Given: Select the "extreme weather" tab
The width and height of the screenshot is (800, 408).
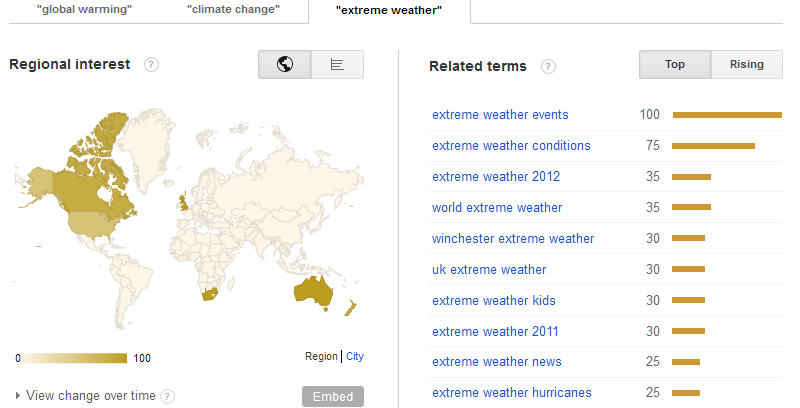Looking at the screenshot, I should [x=389, y=11].
